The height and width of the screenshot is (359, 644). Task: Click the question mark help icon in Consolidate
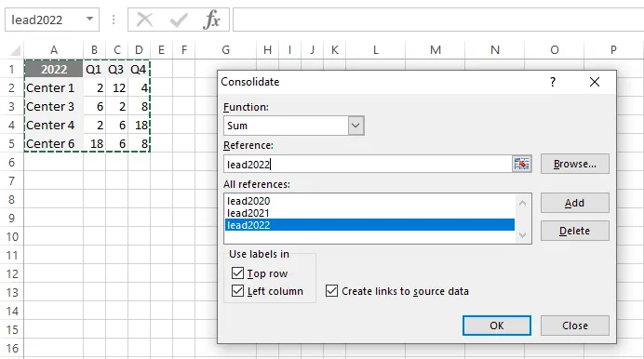553,82
